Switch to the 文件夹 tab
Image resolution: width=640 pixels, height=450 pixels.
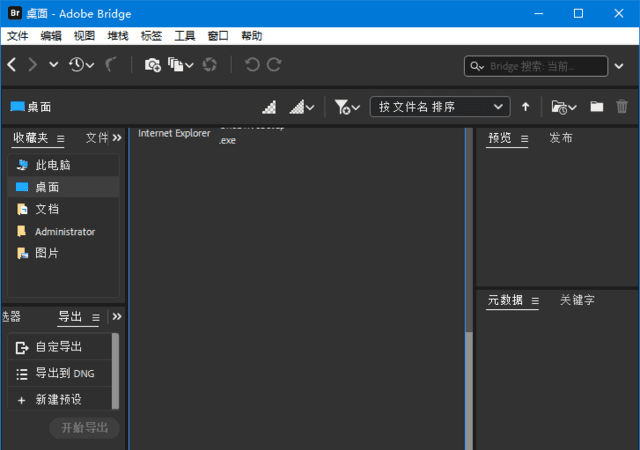tap(97, 138)
